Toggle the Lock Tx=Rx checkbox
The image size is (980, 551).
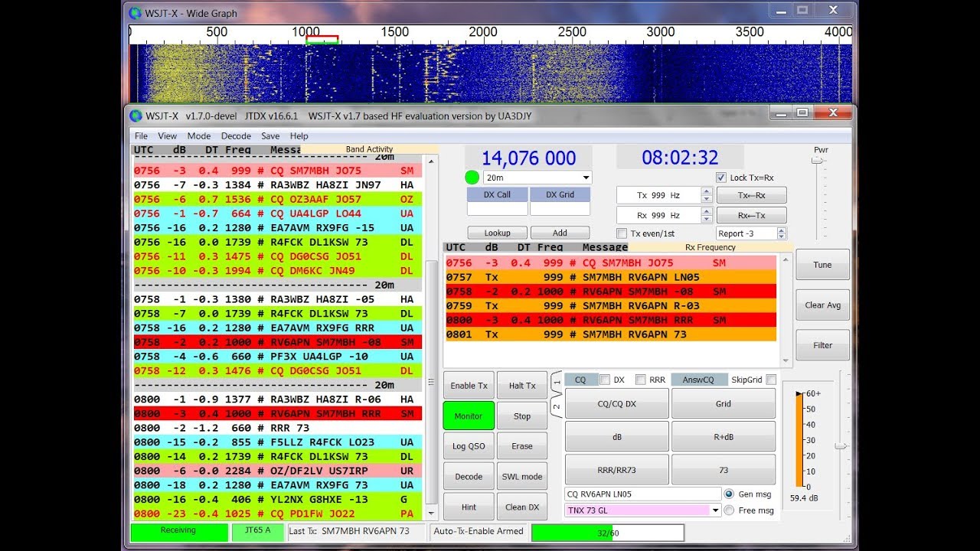point(720,178)
